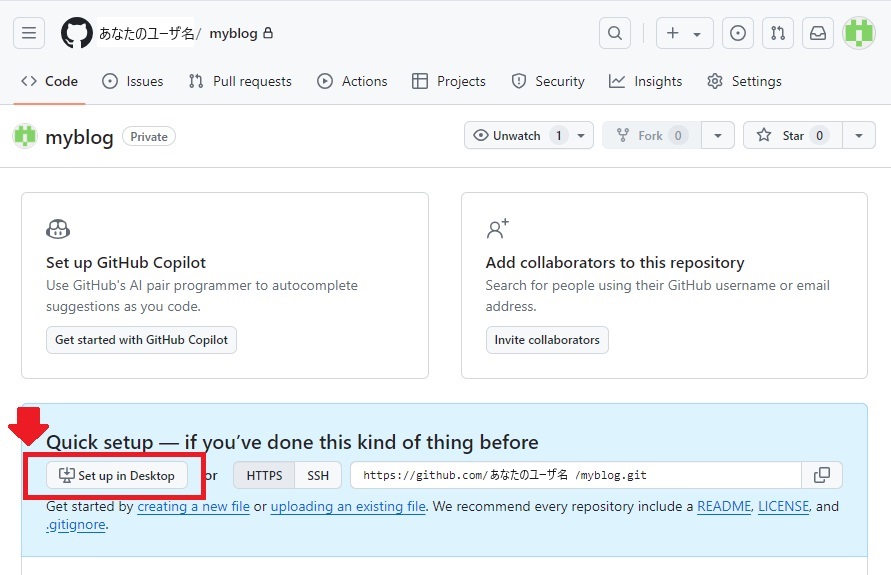This screenshot has height=575, width=891.
Task: Expand the Star lists dropdown arrow
Action: point(859,135)
